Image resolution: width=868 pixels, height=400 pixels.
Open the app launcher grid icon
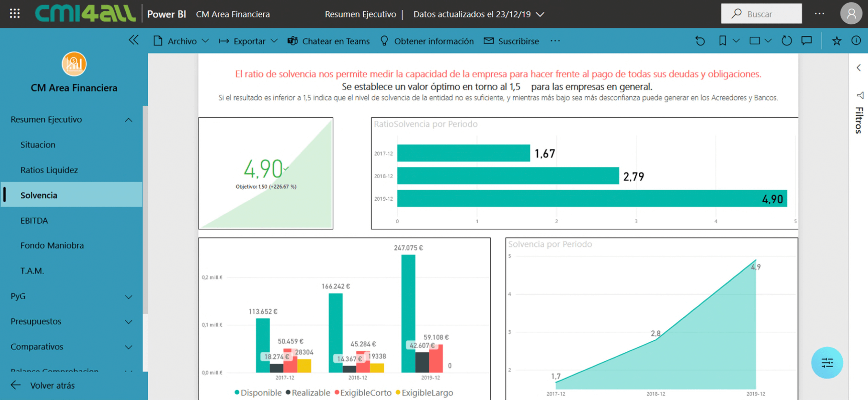pos(15,14)
